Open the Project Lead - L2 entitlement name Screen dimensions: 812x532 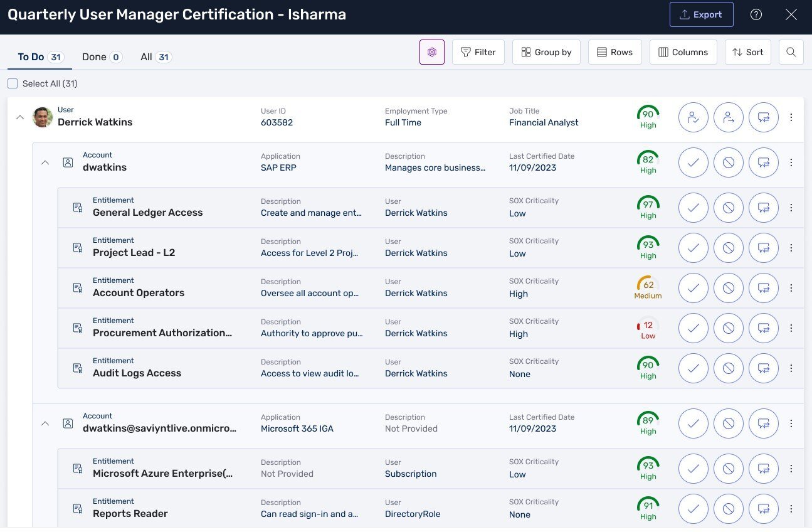134,253
